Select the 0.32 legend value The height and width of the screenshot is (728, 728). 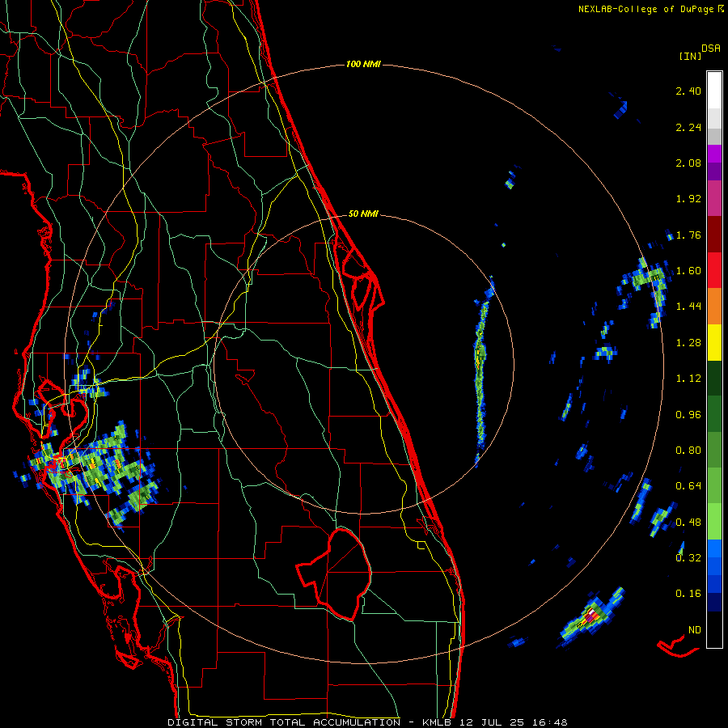click(688, 558)
